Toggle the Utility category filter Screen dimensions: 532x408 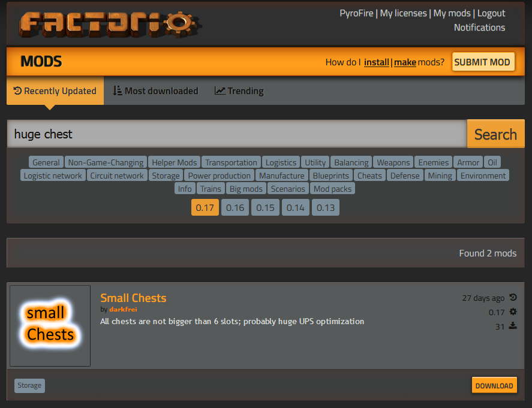pos(315,162)
